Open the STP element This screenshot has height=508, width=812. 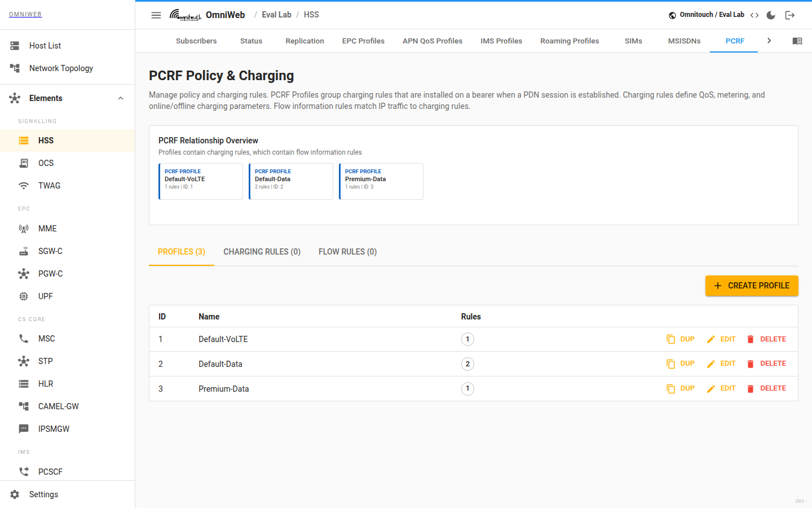coord(68,361)
